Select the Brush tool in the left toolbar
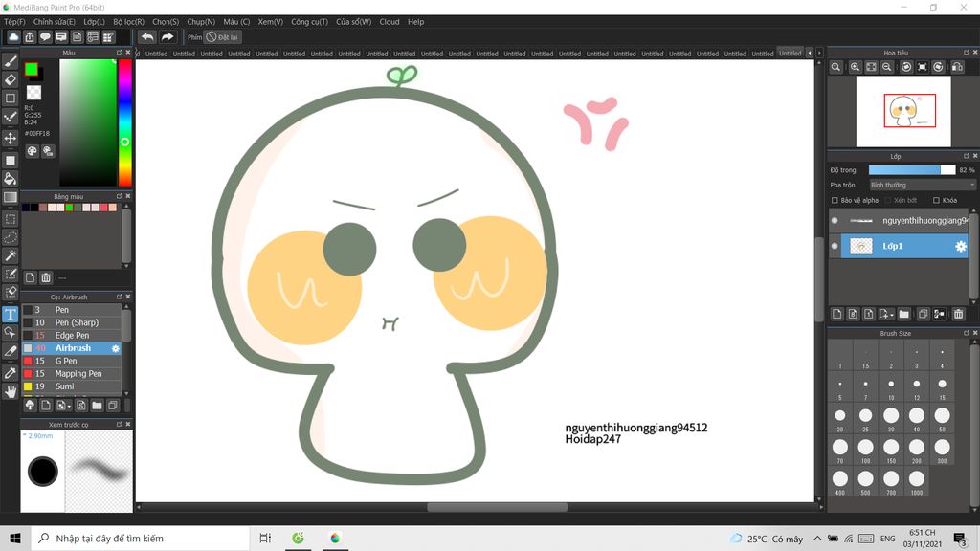The height and width of the screenshot is (551, 980). [x=11, y=61]
